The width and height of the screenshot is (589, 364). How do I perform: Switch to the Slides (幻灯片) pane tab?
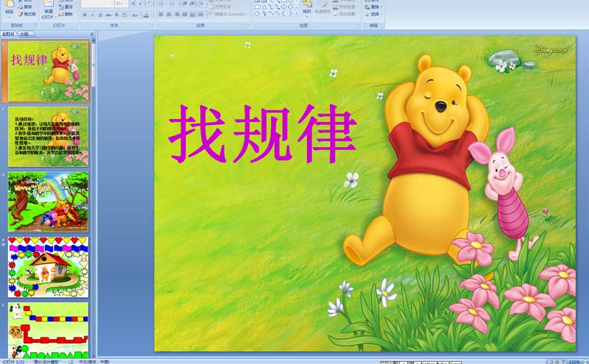tap(8, 34)
